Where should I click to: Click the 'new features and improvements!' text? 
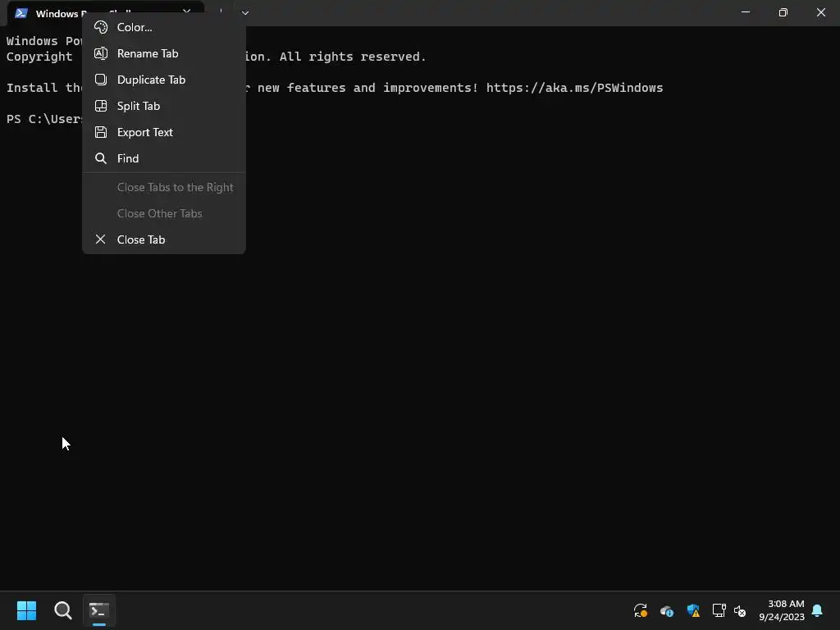[368, 88]
